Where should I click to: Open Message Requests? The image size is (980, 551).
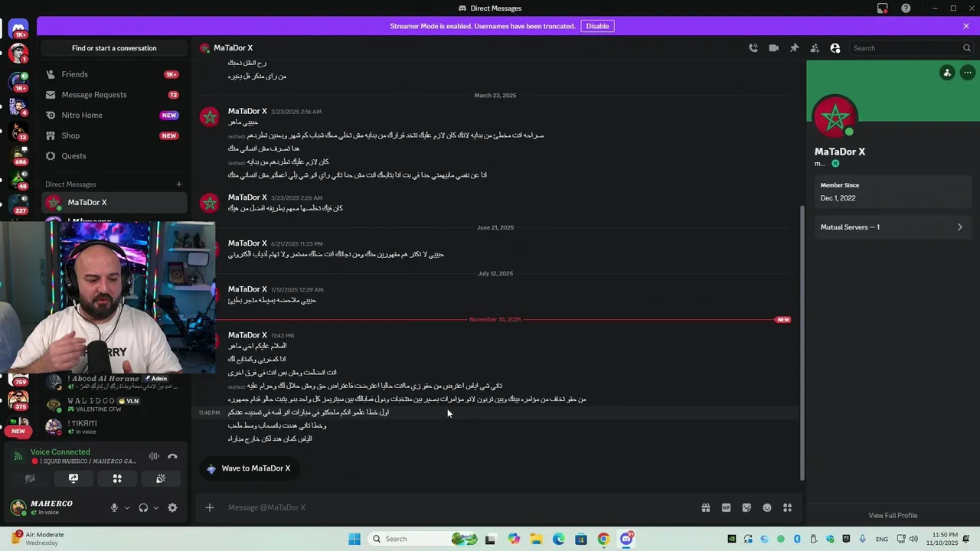113,95
